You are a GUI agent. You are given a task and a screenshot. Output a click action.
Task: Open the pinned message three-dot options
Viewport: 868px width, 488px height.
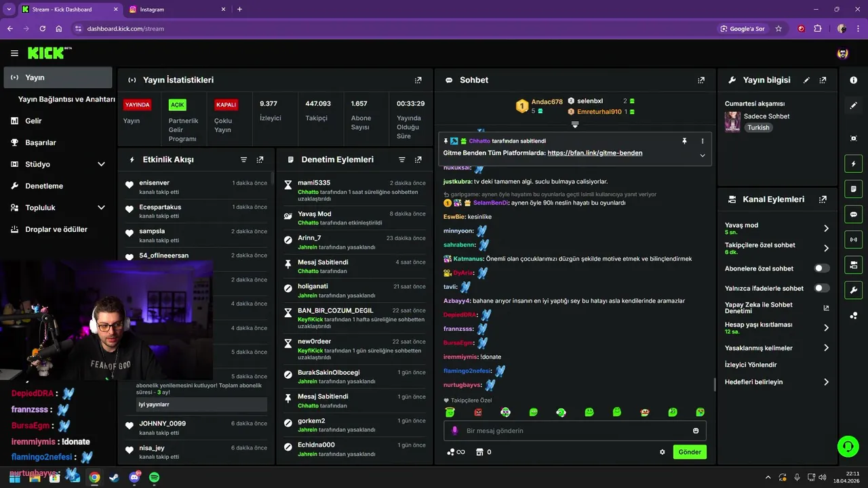click(x=703, y=141)
